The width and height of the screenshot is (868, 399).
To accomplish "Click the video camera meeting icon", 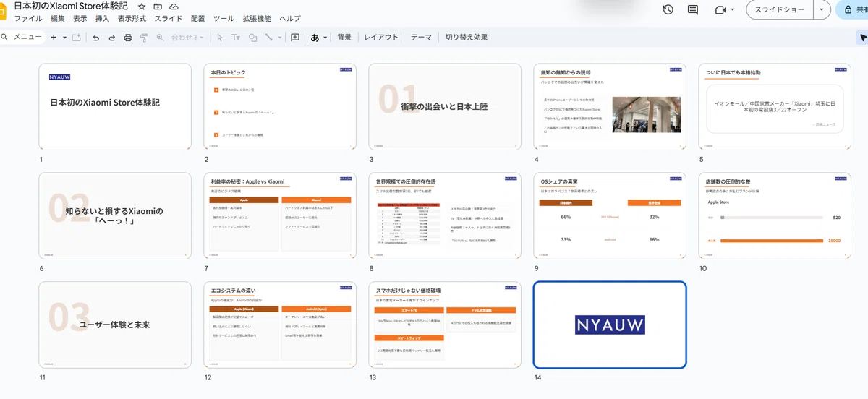I will click(720, 9).
